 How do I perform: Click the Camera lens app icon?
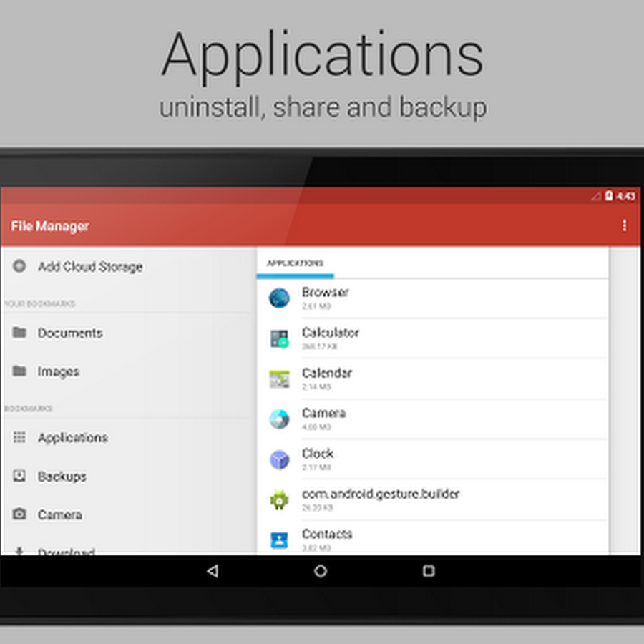coord(279,419)
